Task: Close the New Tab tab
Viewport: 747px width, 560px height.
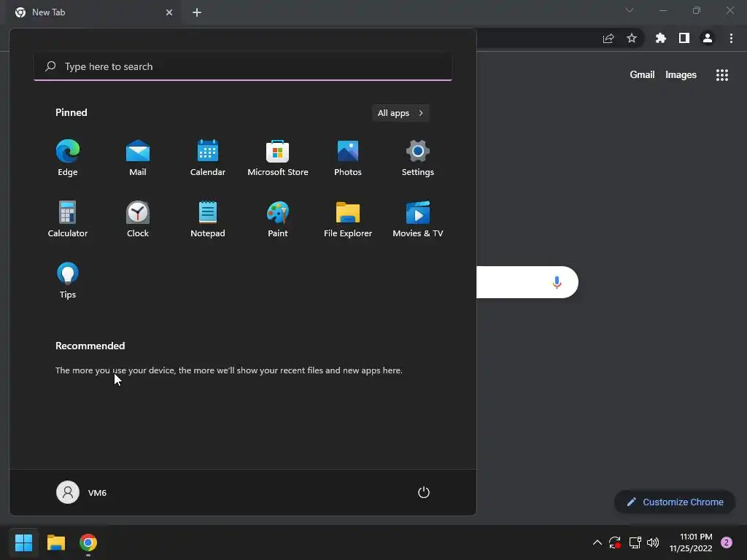Action: click(x=169, y=12)
